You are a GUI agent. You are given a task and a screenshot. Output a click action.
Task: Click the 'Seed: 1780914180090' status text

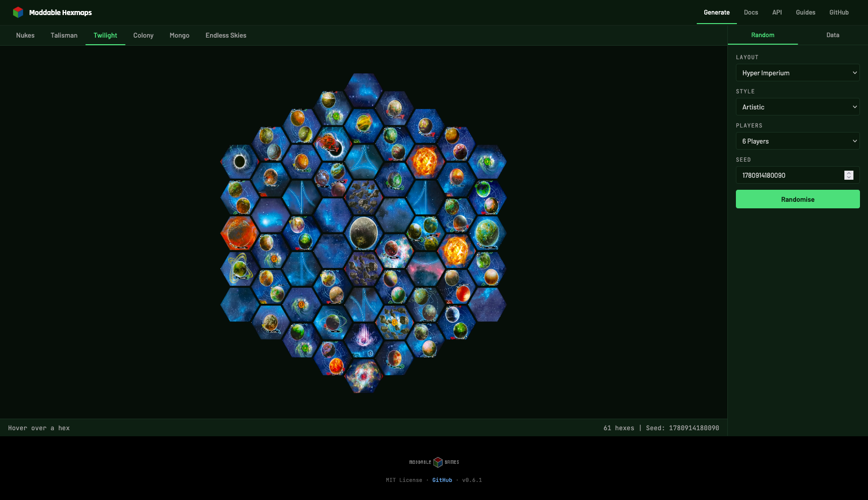[683, 428]
